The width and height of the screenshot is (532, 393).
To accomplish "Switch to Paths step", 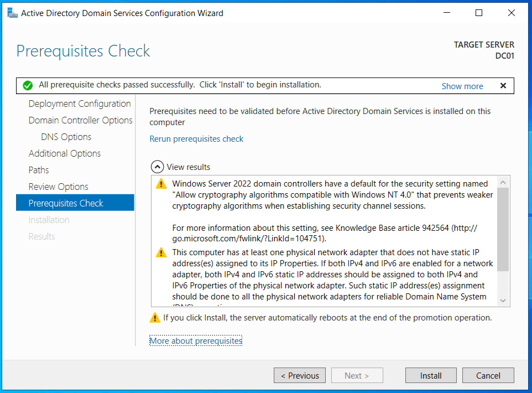I will (39, 170).
